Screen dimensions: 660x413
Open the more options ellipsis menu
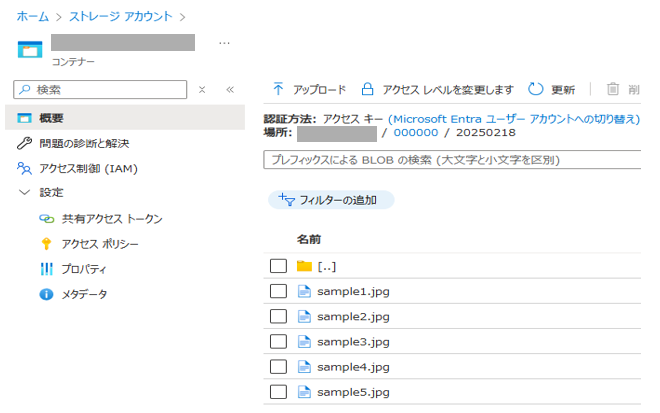[224, 43]
